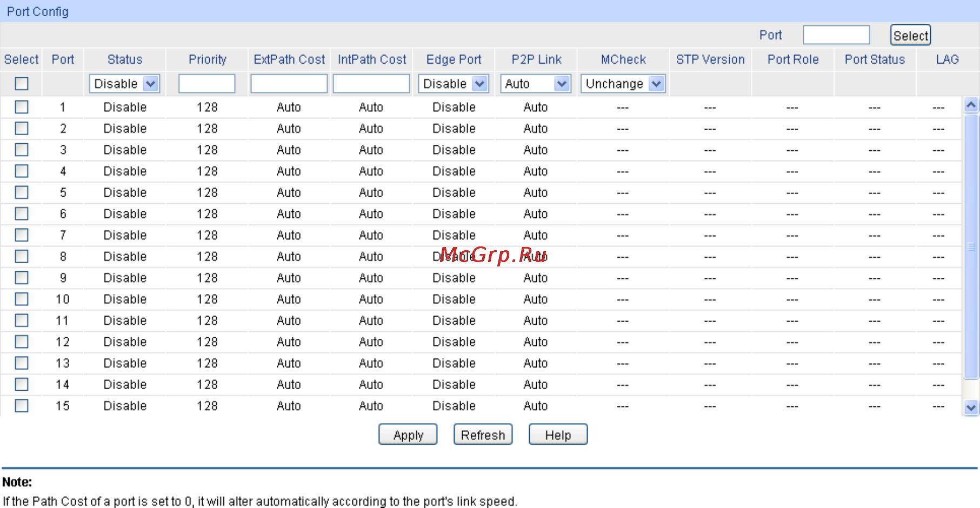This screenshot has height=508, width=980.
Task: Expand the P2P Link dropdown
Action: tap(536, 84)
